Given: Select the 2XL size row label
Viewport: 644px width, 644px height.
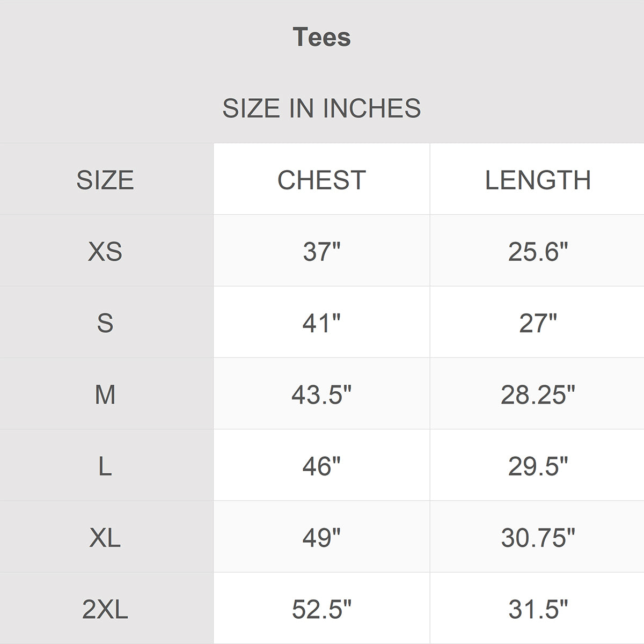Looking at the screenshot, I should 105,609.
